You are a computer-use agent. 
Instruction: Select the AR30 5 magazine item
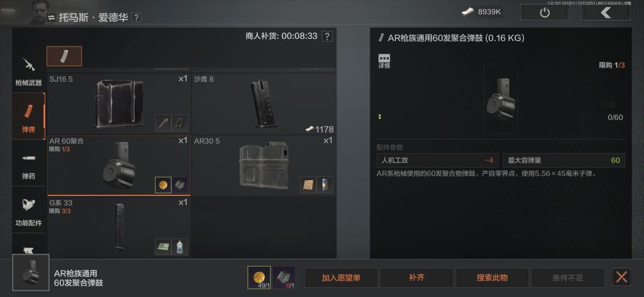pyautogui.click(x=264, y=166)
